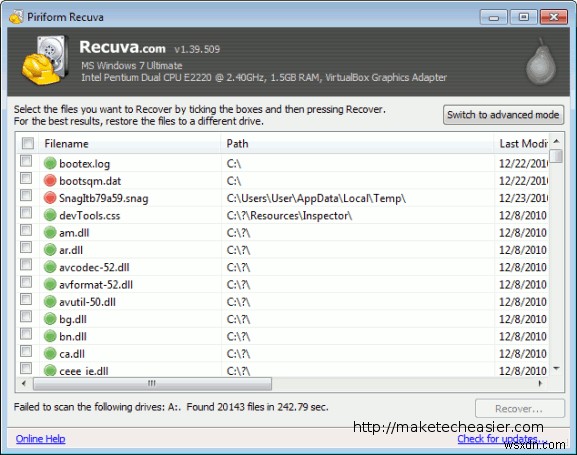Click the horizontal scrollbar thumb

point(152,384)
